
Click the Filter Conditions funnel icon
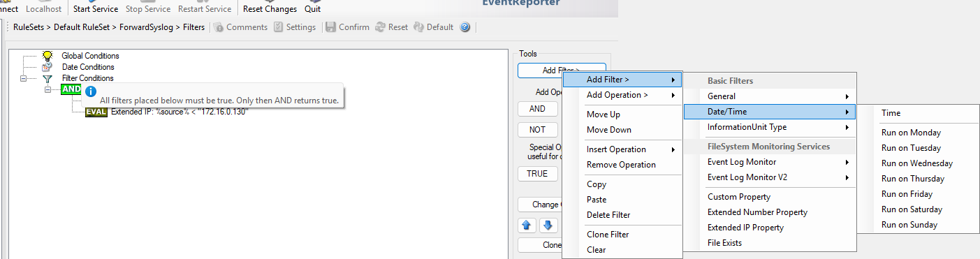point(47,79)
